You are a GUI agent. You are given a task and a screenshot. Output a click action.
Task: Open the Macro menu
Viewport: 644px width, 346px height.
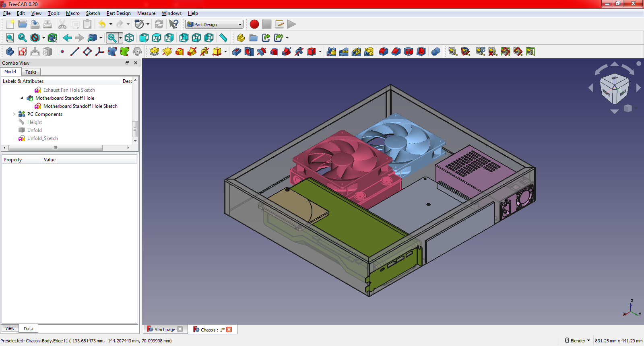(x=73, y=13)
